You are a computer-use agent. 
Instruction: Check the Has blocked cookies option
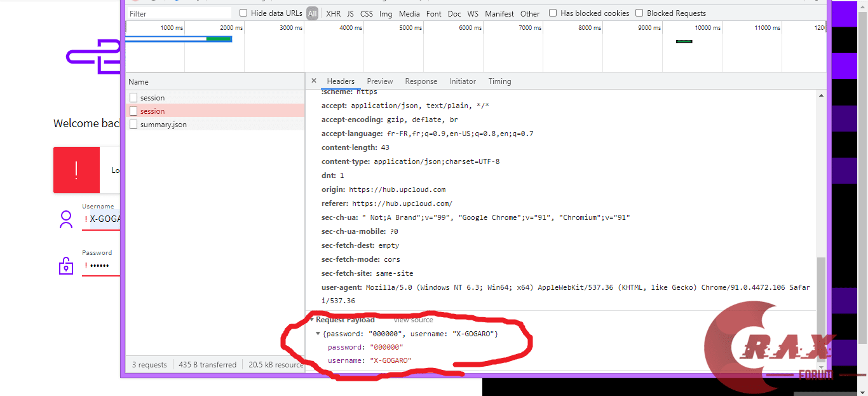553,13
